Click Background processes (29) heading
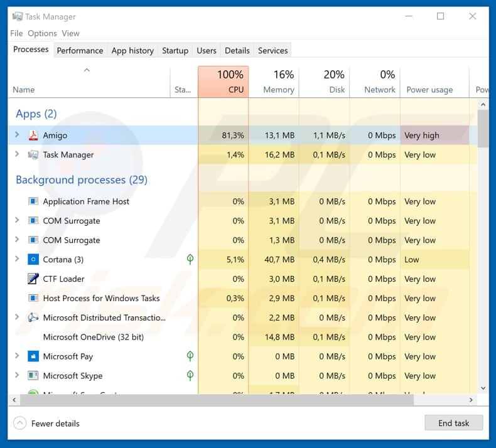 pos(82,179)
